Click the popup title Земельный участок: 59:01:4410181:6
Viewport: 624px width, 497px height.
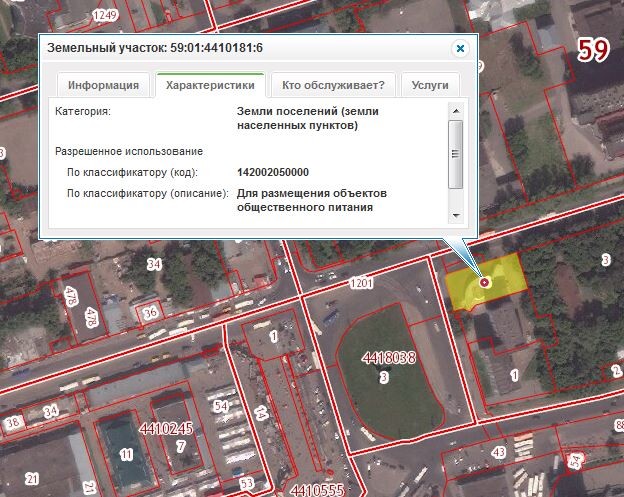[155, 48]
